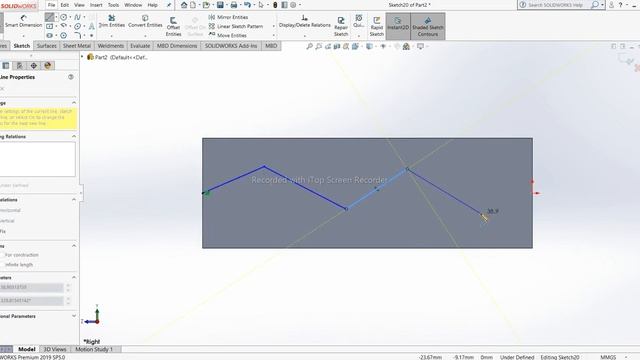
Task: Open the Motion Study 1 tab
Action: (x=94, y=349)
